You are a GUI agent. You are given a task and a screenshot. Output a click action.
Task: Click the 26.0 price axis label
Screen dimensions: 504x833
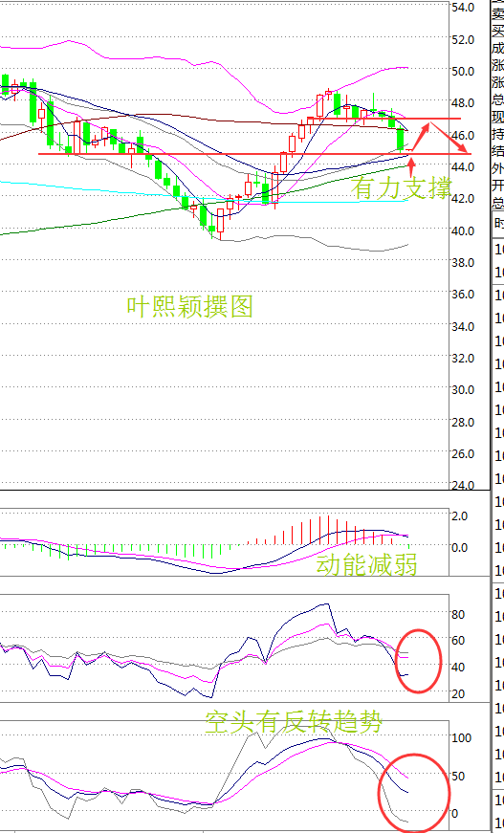click(463, 453)
